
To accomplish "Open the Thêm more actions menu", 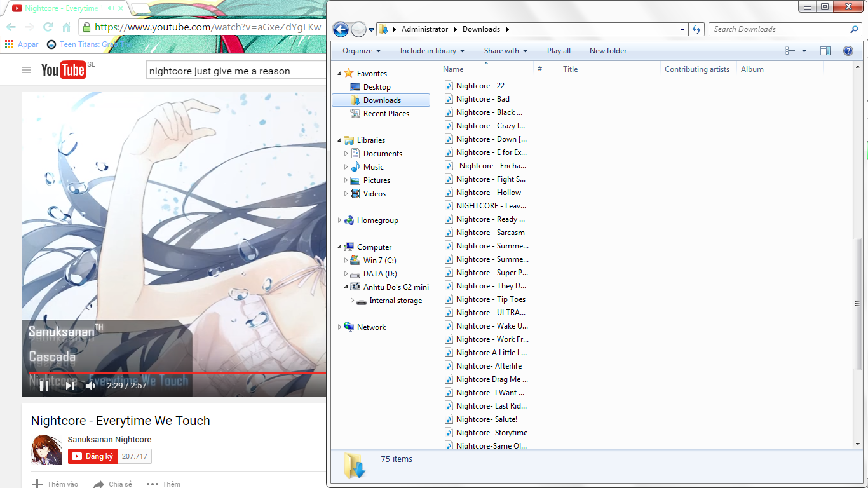I will click(164, 484).
